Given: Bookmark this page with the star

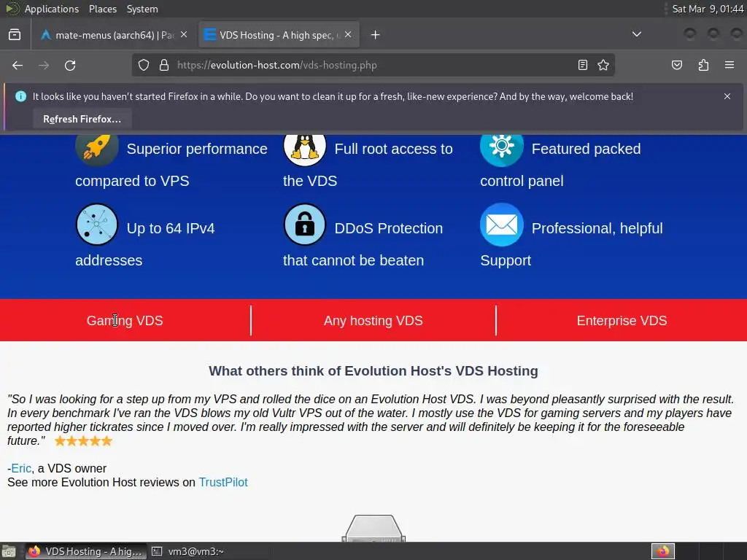Looking at the screenshot, I should pos(603,65).
